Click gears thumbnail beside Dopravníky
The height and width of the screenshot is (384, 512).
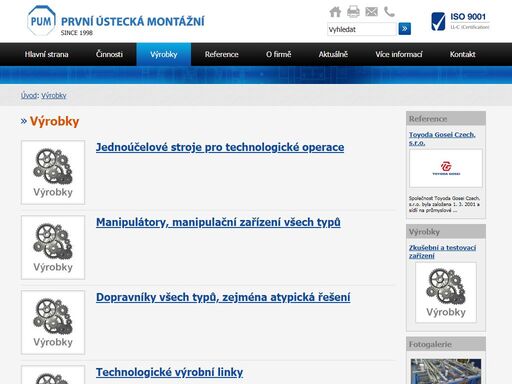click(53, 322)
